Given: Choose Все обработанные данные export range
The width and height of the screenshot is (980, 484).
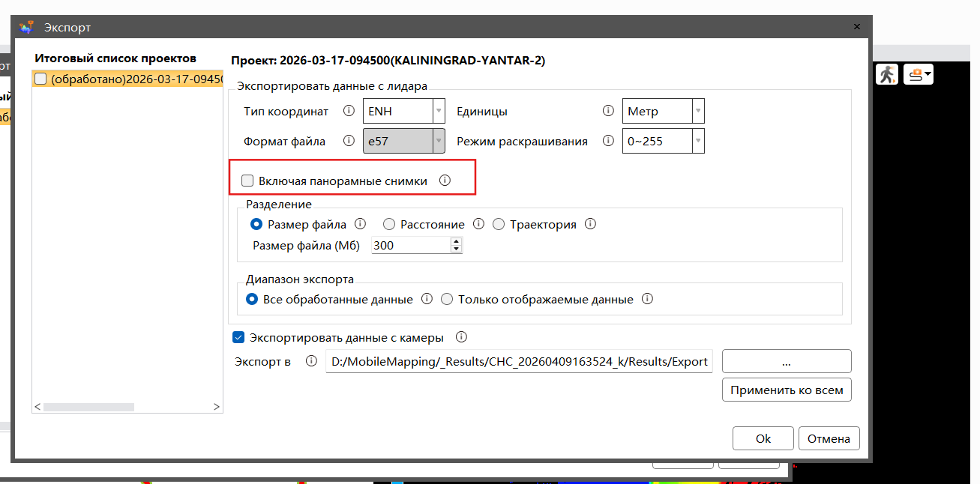Looking at the screenshot, I should [252, 299].
